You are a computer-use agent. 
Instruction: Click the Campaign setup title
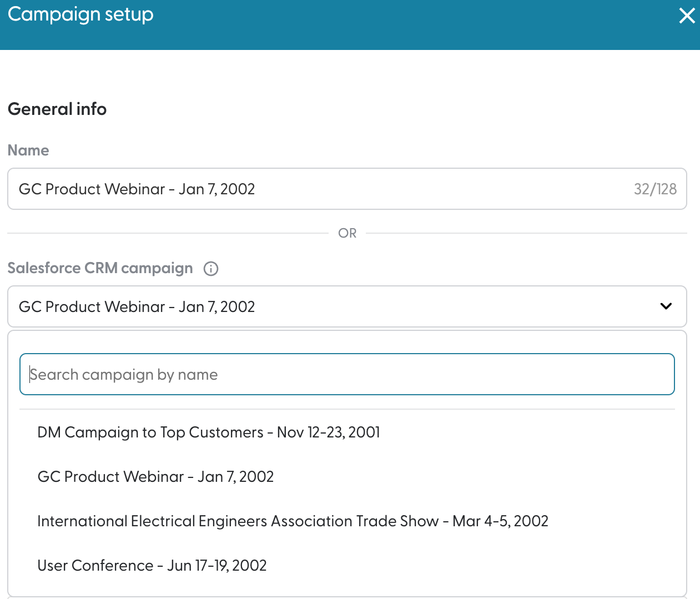(80, 14)
